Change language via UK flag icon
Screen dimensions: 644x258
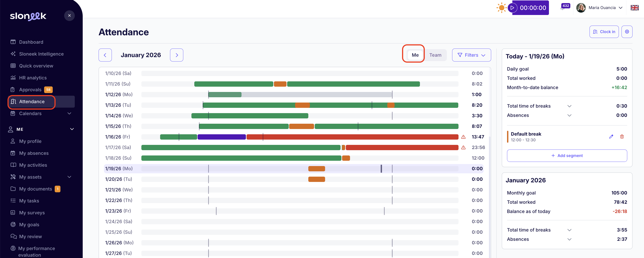[x=634, y=8]
